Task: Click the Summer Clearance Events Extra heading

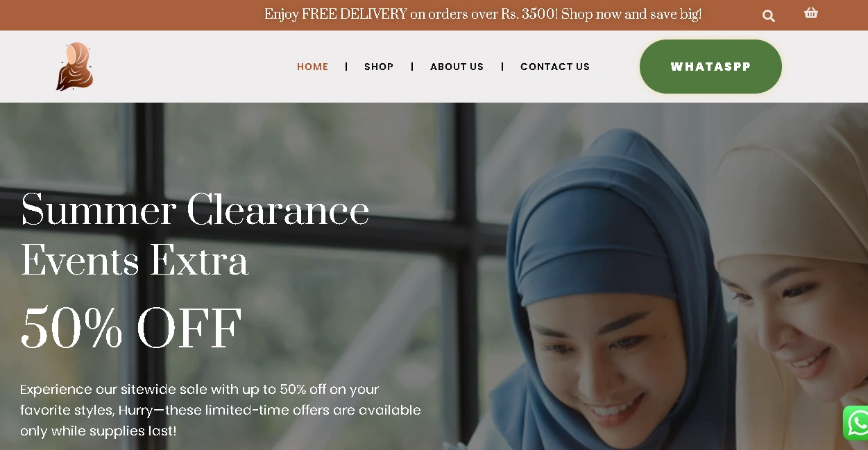Action: click(x=195, y=236)
